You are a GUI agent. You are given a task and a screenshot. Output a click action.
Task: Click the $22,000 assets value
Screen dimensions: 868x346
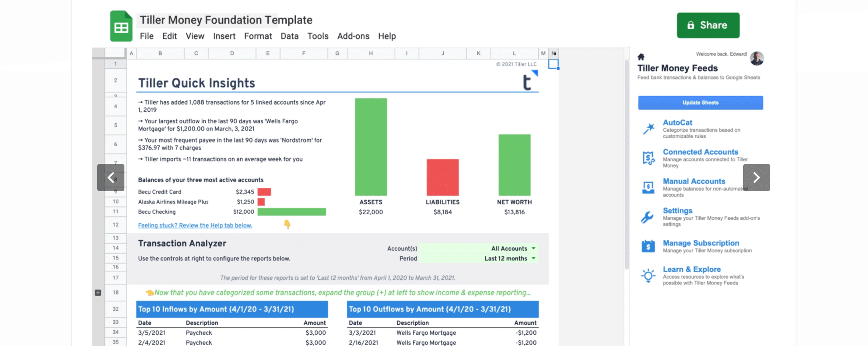point(371,212)
